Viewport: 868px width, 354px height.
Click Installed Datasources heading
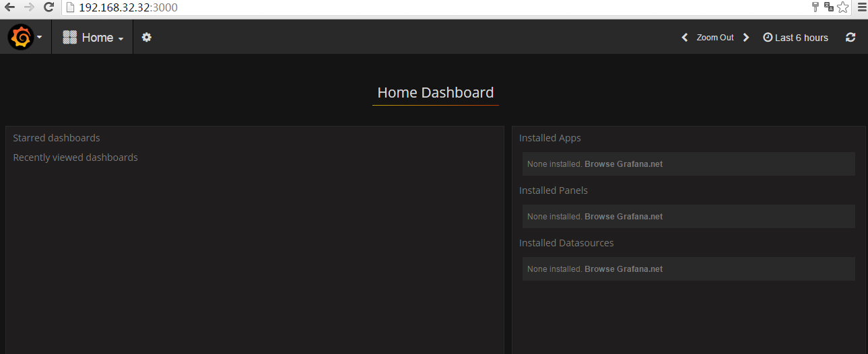pyautogui.click(x=566, y=243)
